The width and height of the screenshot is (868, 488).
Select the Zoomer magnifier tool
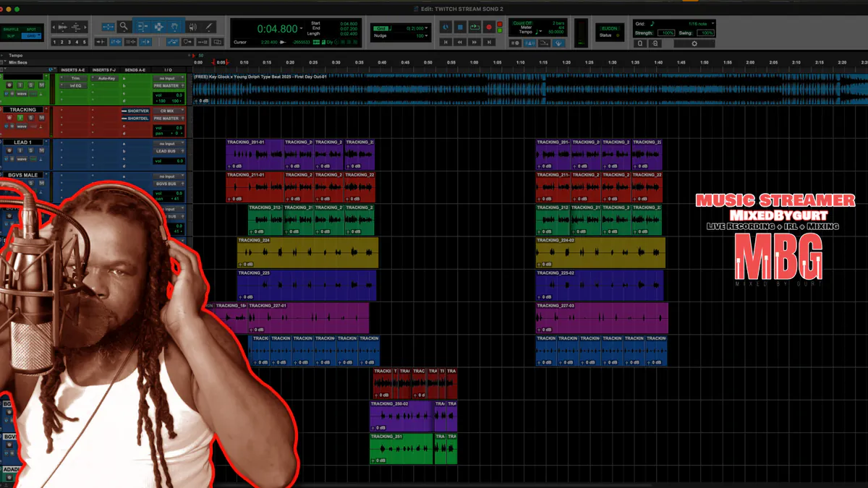(124, 27)
